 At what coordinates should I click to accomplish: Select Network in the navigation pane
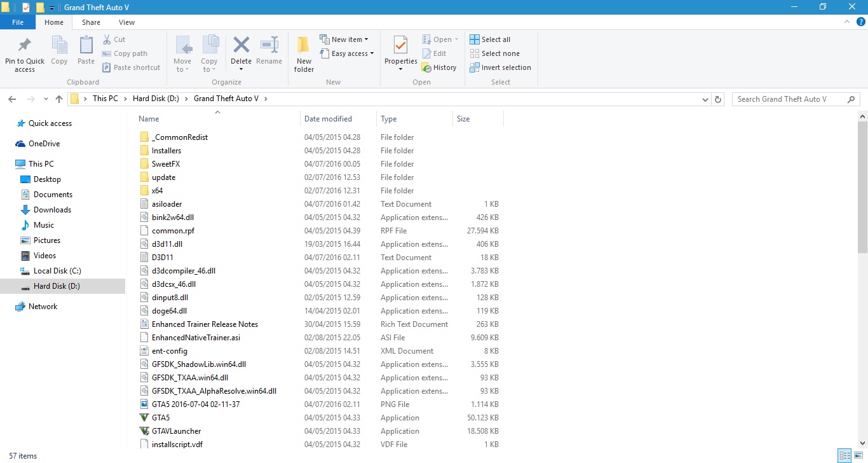pyautogui.click(x=43, y=307)
